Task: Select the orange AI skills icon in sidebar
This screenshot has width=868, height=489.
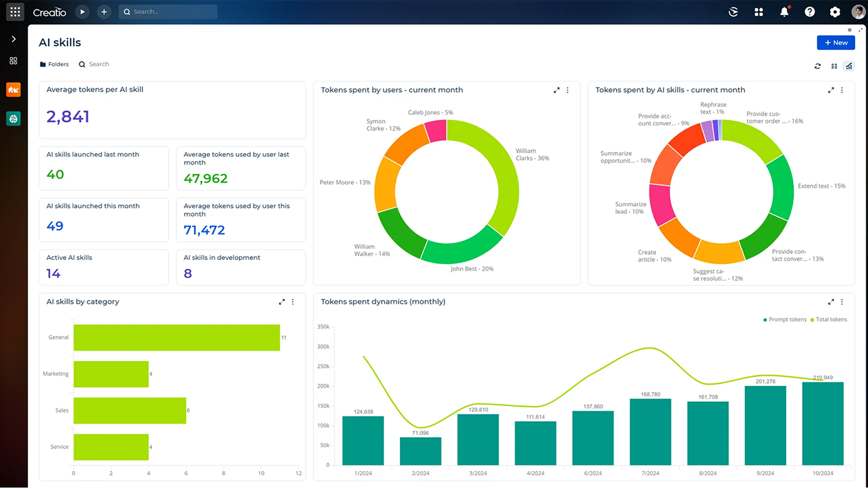Action: [13, 90]
